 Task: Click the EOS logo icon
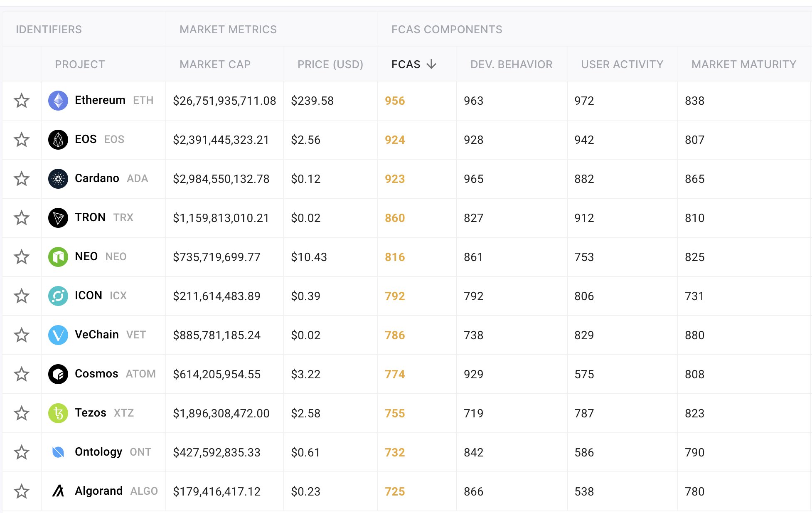(58, 140)
